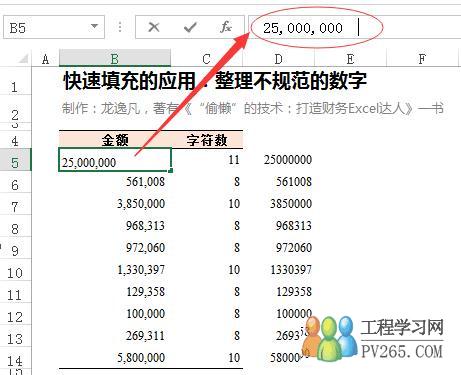Select column D header
The height and width of the screenshot is (375, 461).
click(278, 58)
